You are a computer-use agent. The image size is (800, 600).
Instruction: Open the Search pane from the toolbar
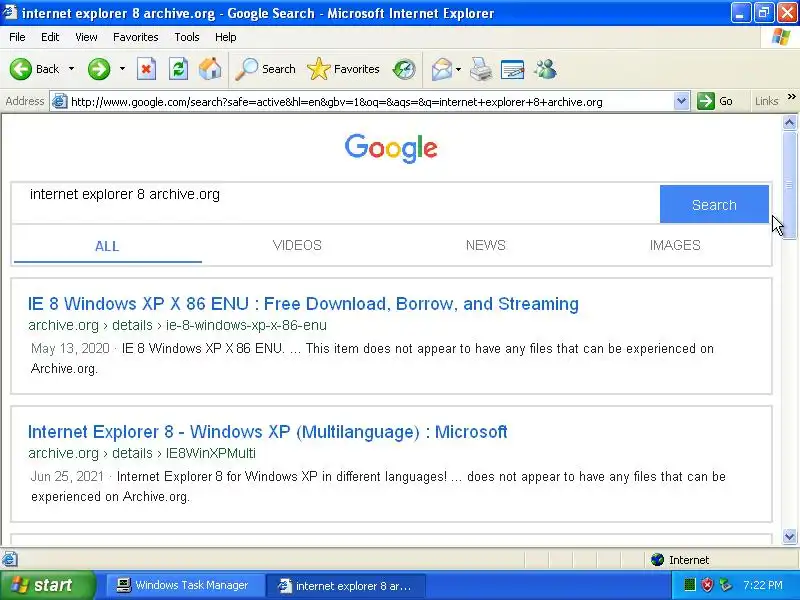[x=265, y=69]
